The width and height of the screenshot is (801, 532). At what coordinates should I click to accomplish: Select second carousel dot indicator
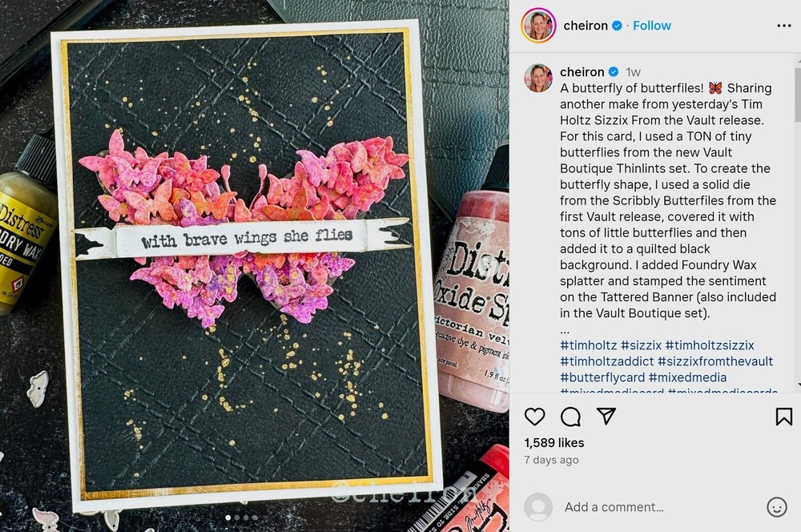pyautogui.click(x=237, y=518)
